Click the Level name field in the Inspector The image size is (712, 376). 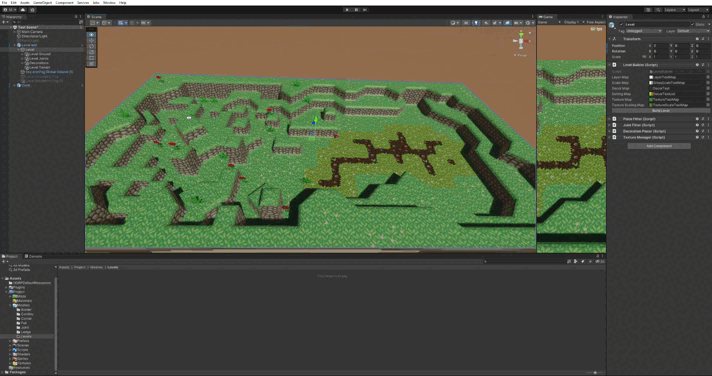[x=657, y=25]
